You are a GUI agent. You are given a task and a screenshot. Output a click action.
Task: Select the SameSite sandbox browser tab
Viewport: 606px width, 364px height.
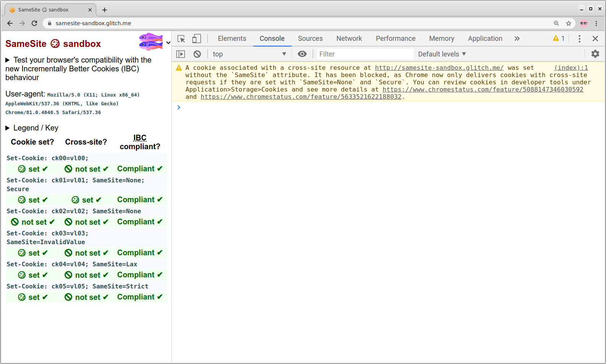(x=50, y=10)
